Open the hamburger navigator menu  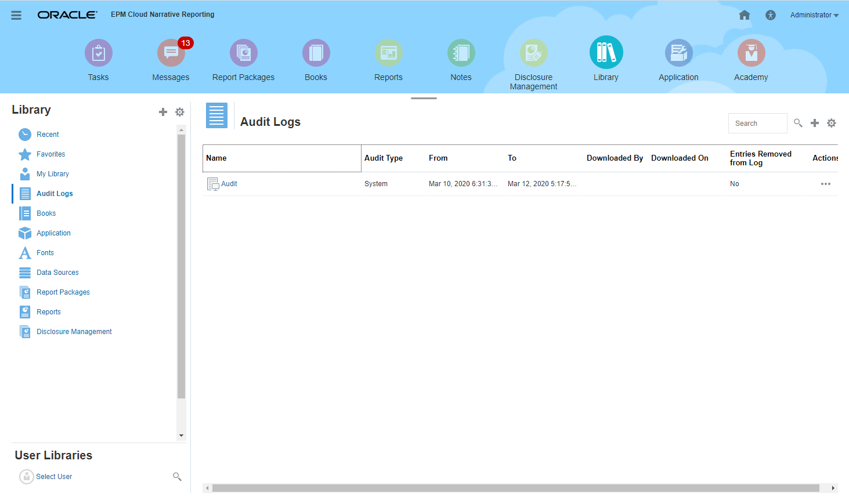(x=16, y=15)
